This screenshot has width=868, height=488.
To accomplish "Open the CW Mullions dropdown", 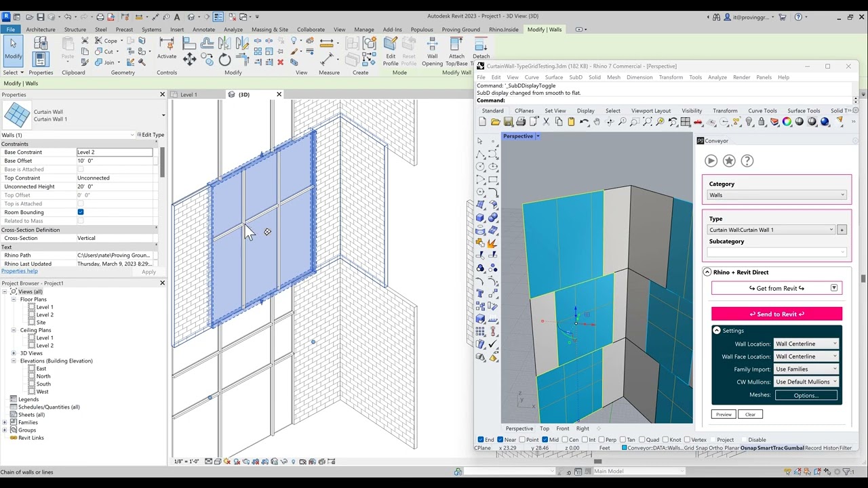I will click(x=806, y=382).
